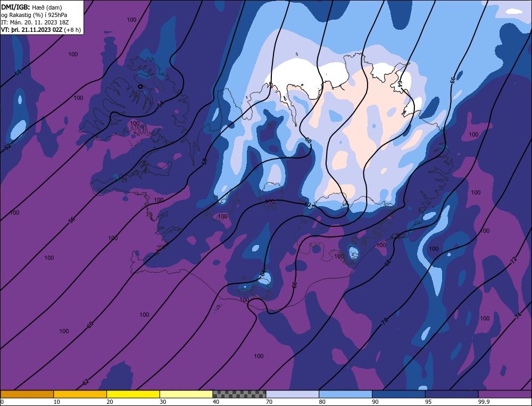
Task: Click the '52' contour line label
Action: (x=8, y=147)
